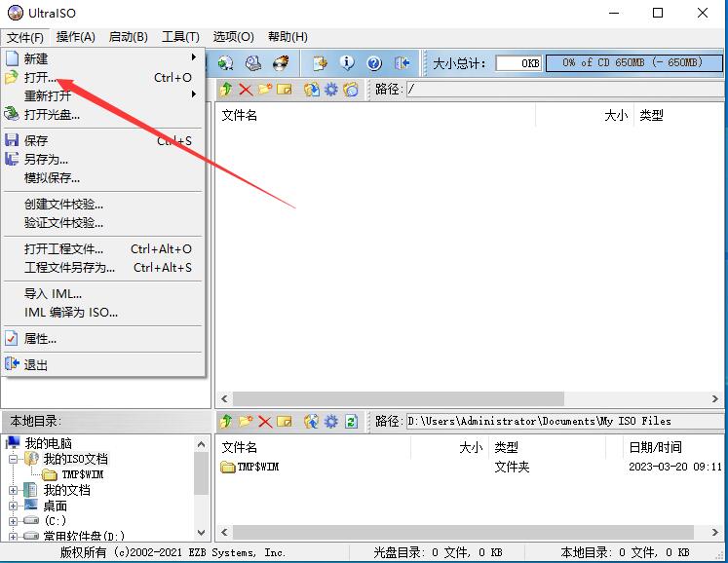Go up one level in the image pane
Viewport: 728px width, 563px height.
click(226, 89)
